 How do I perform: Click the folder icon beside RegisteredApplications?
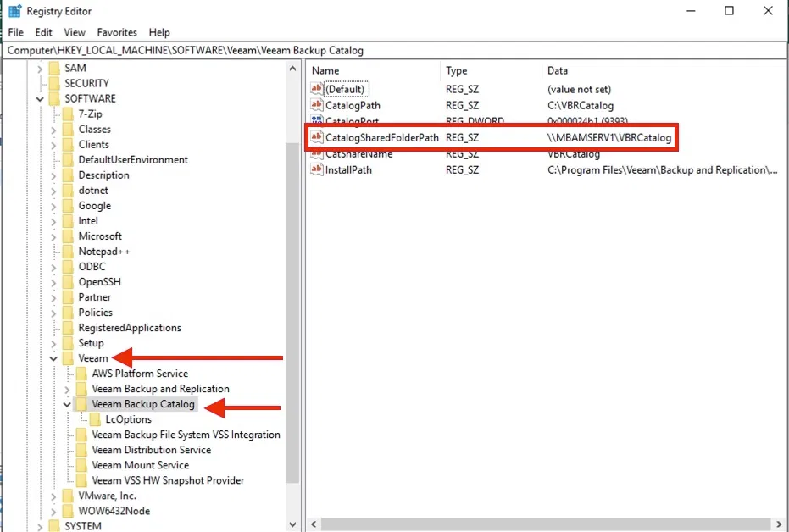68,328
